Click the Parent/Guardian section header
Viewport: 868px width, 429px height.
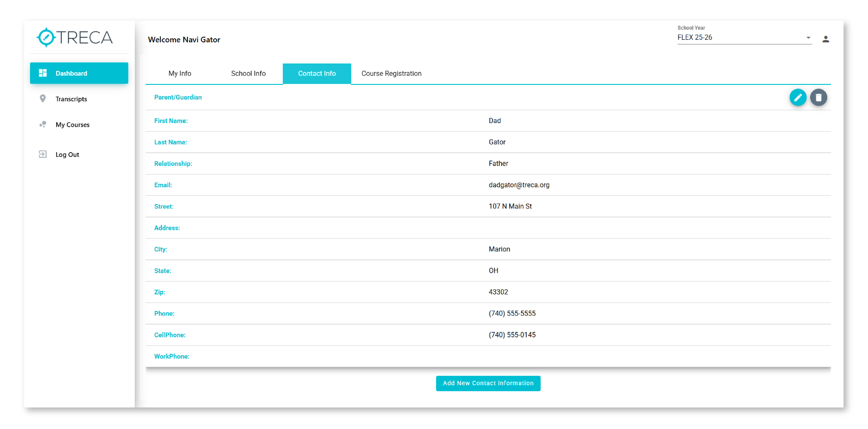pyautogui.click(x=178, y=97)
